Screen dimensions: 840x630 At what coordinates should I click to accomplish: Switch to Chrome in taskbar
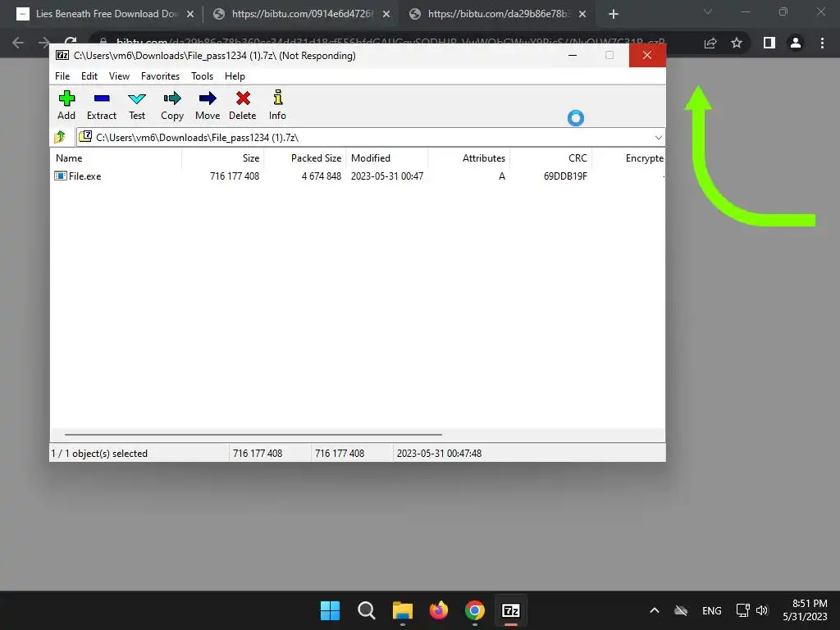pyautogui.click(x=475, y=610)
